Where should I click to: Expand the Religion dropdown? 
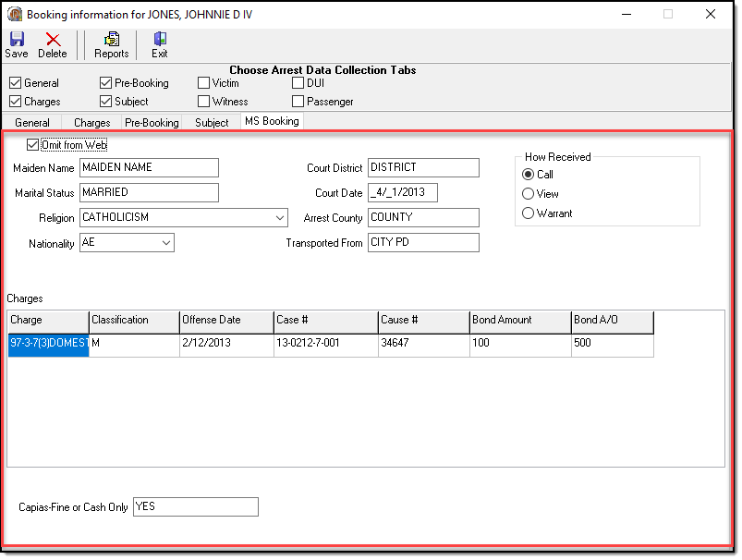280,218
